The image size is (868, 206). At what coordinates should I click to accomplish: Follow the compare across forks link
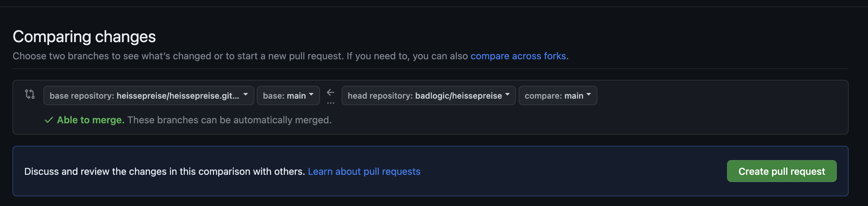[518, 56]
